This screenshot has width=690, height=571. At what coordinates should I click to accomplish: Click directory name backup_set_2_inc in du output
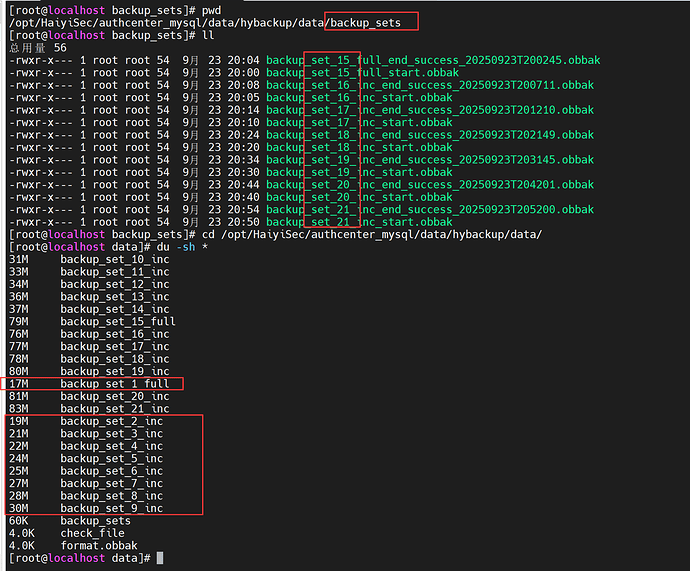112,421
